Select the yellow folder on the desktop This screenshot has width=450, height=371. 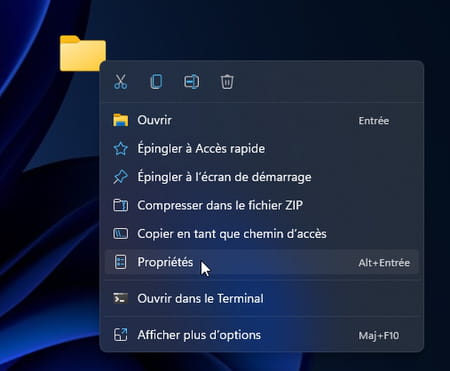[x=83, y=53]
